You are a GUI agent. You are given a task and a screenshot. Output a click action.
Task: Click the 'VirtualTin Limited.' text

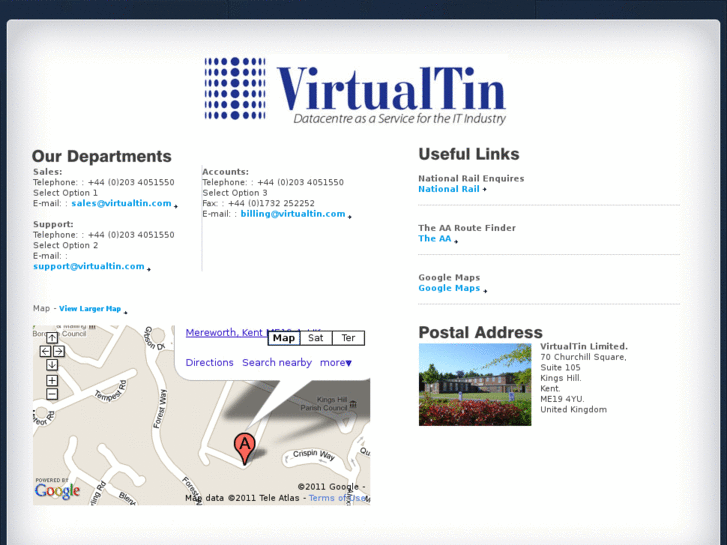(x=584, y=346)
